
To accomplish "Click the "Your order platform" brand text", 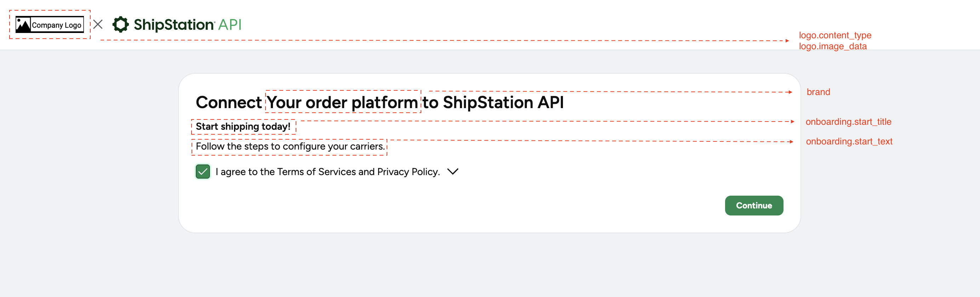I will (342, 102).
